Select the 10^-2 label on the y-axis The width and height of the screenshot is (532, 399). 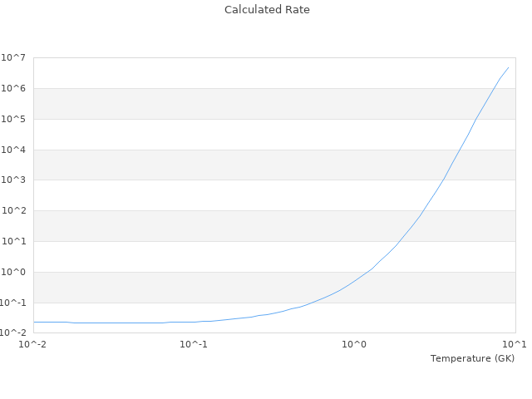(14, 332)
